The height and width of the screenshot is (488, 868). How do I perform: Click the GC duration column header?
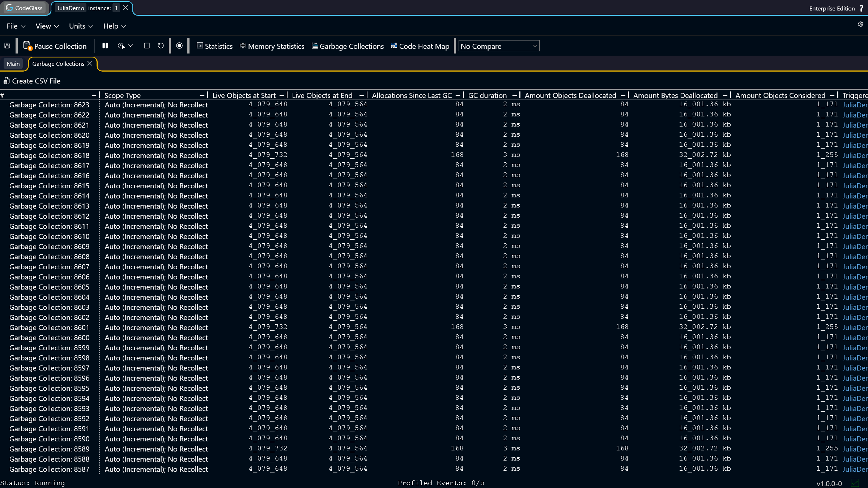488,95
